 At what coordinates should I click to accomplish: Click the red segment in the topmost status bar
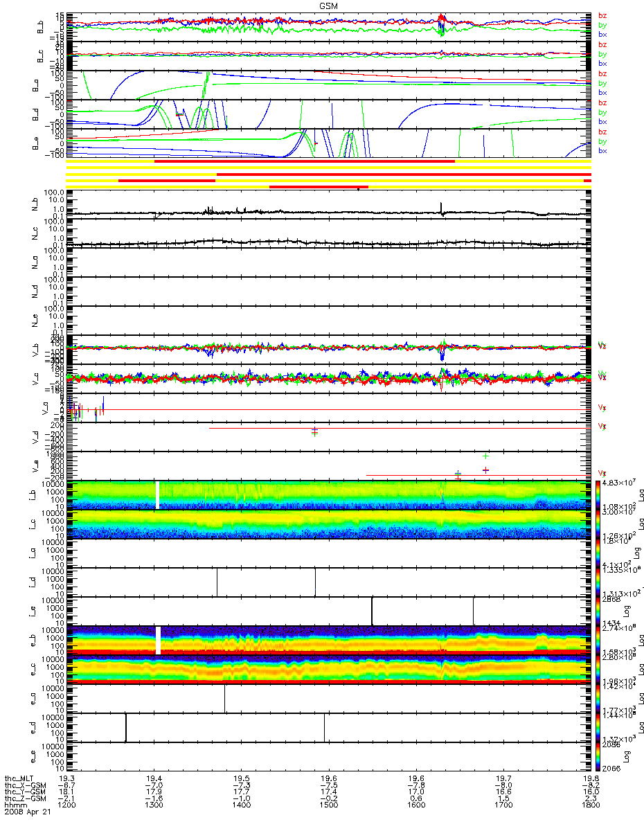(x=305, y=161)
